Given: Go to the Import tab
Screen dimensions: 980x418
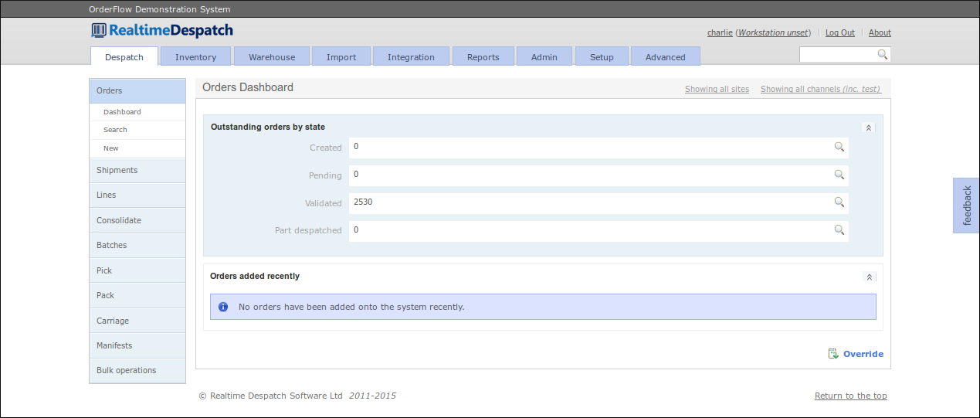Looking at the screenshot, I should click(x=341, y=56).
